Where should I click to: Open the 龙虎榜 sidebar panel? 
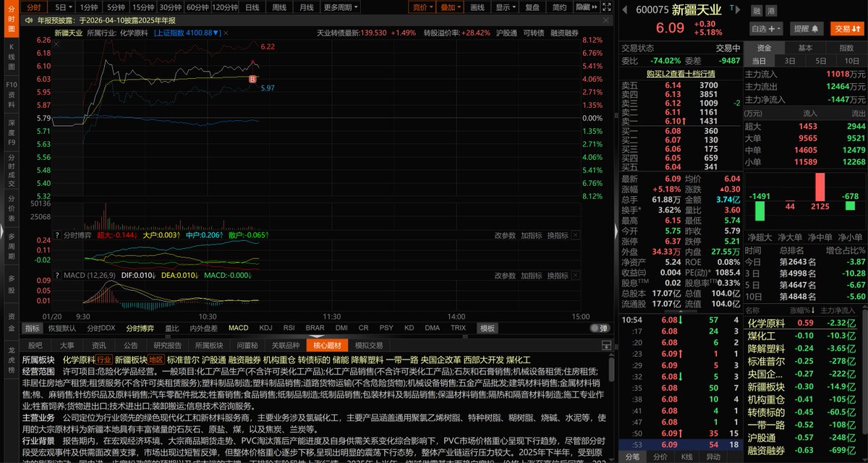pyautogui.click(x=11, y=359)
